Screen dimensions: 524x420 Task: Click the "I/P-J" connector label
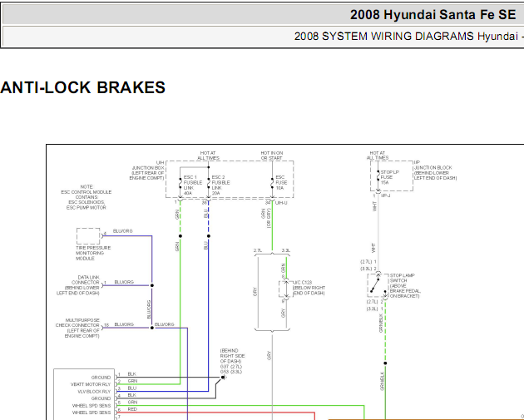tap(385, 195)
